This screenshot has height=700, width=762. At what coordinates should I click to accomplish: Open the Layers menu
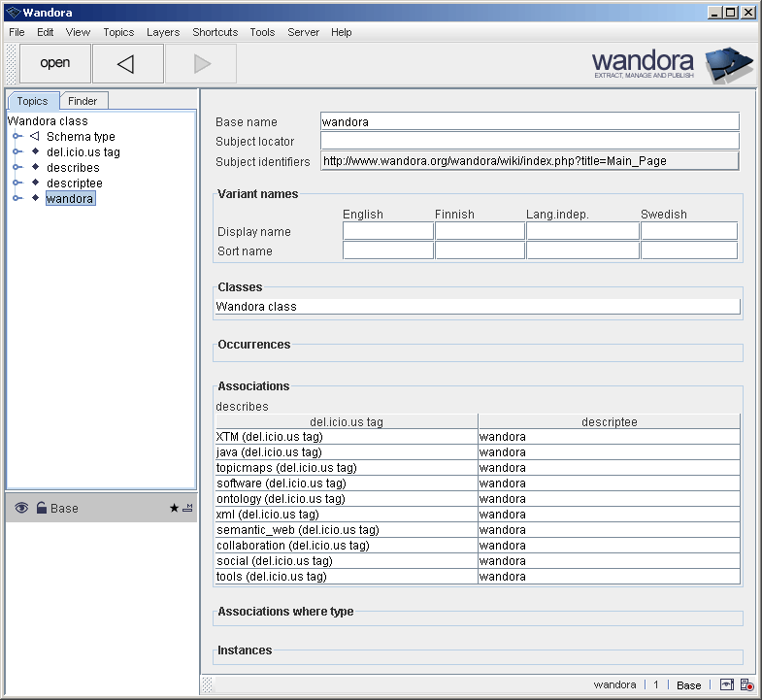162,32
